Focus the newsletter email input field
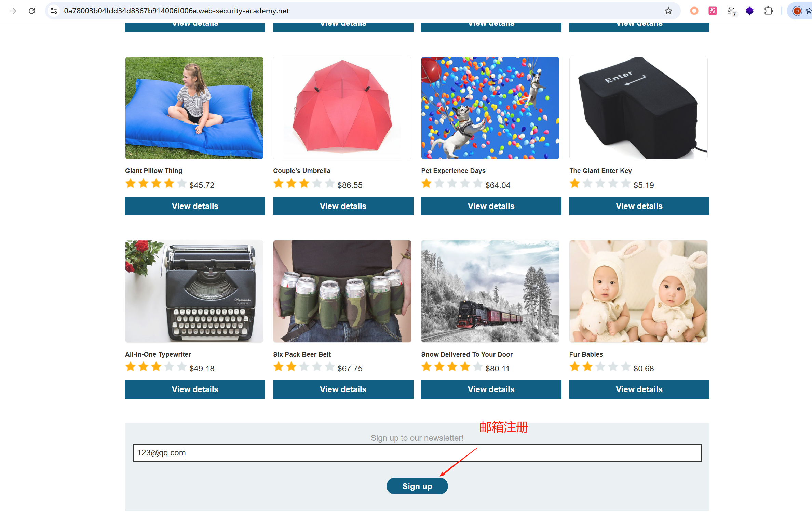 pos(417,453)
